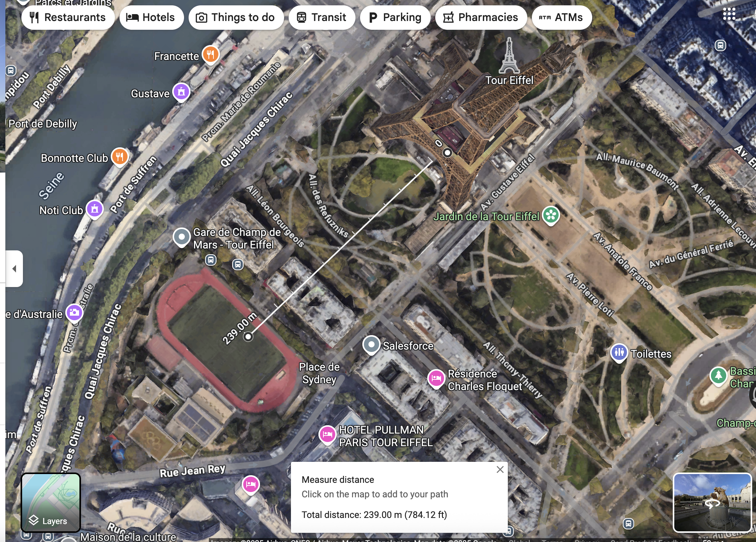The height and width of the screenshot is (542, 756).
Task: Open the Toilettes marker pin
Action: click(619, 352)
